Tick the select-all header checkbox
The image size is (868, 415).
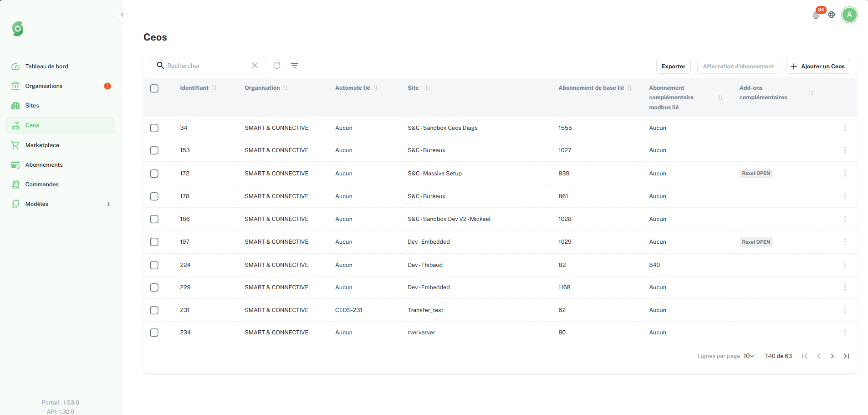[x=154, y=88]
